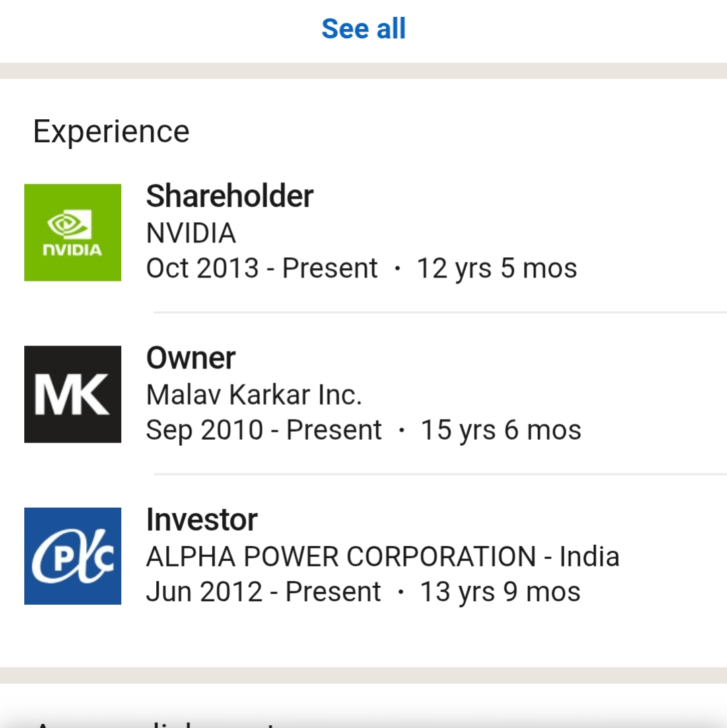Open the Investor experience entry
Screen dimensions: 727x728
coord(201,520)
